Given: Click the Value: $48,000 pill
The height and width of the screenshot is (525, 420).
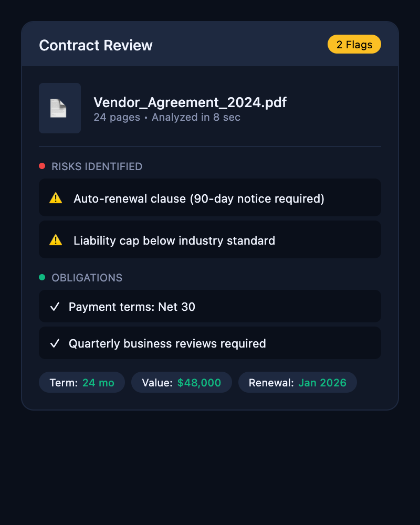Looking at the screenshot, I should pyautogui.click(x=182, y=382).
